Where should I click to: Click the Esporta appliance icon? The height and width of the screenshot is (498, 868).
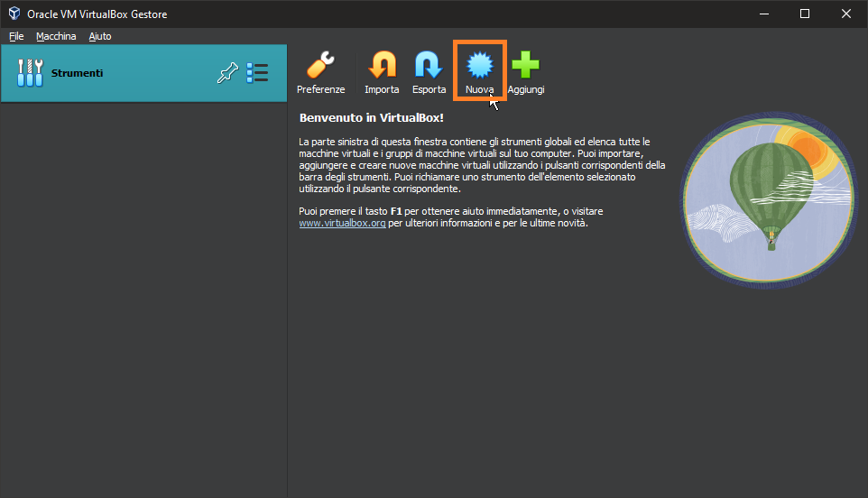pyautogui.click(x=429, y=65)
